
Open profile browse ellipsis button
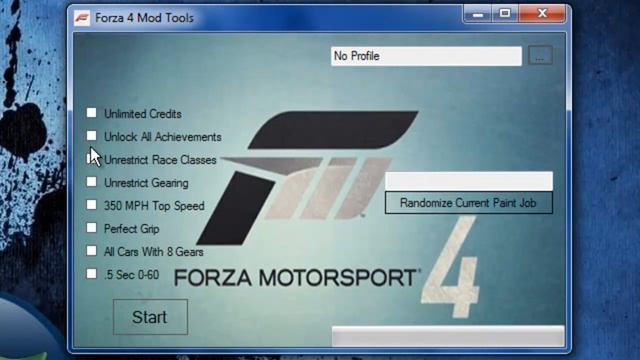pos(540,56)
